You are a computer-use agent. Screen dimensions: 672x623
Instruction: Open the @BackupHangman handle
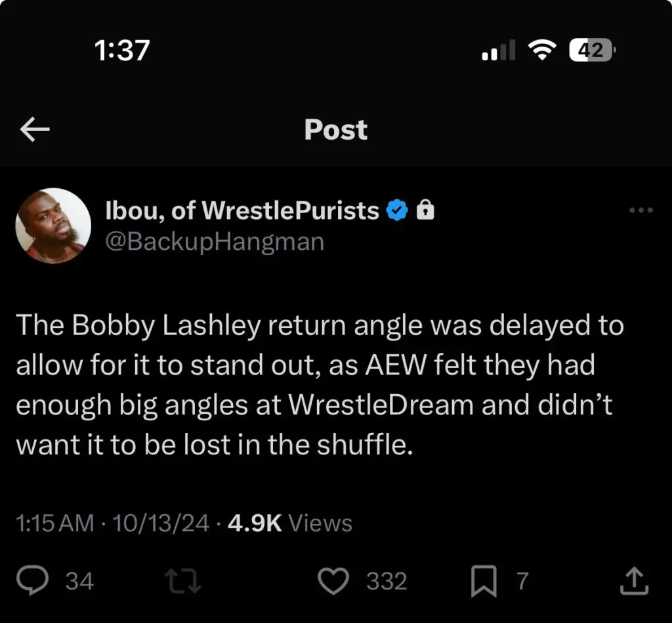tap(215, 242)
